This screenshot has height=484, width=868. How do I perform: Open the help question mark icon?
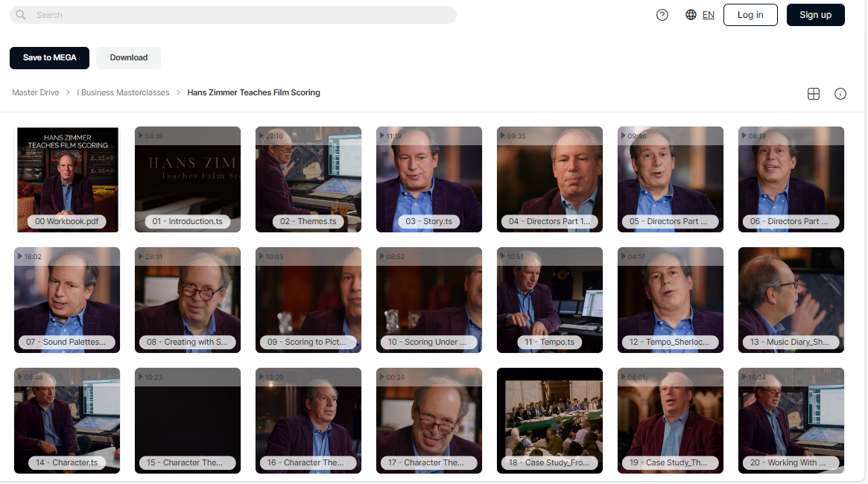(662, 15)
